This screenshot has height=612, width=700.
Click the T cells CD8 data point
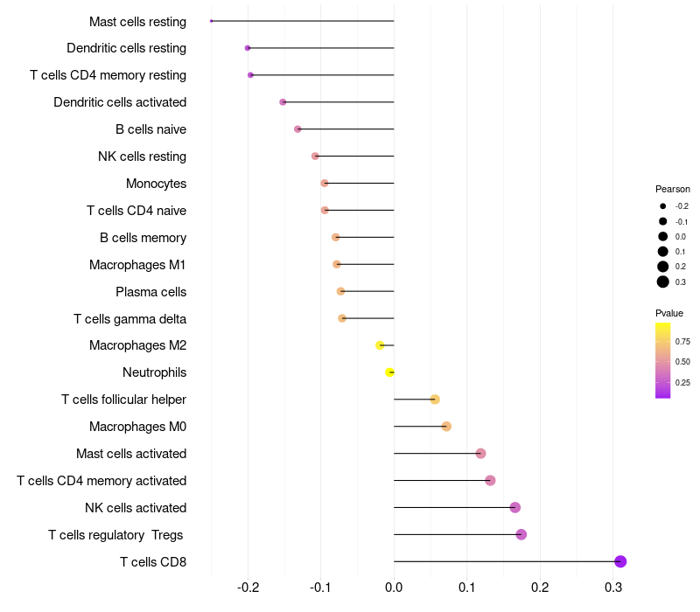coord(620,561)
